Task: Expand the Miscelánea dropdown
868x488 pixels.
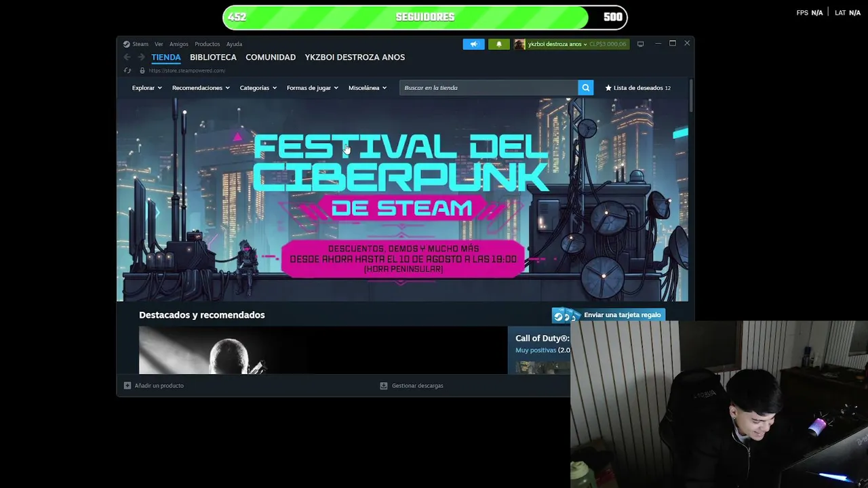Action: 368,88
